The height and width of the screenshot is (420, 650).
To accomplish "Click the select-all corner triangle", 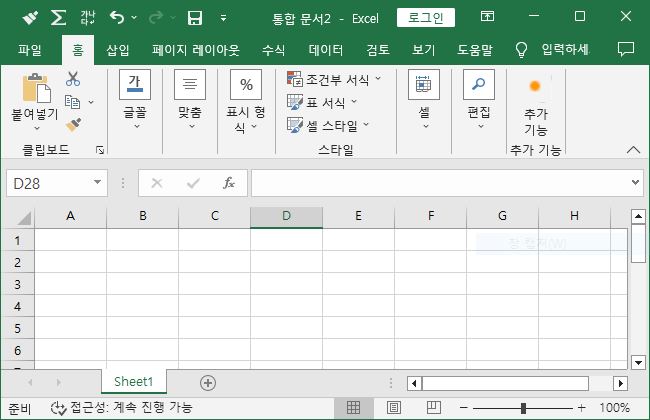I will [24, 218].
